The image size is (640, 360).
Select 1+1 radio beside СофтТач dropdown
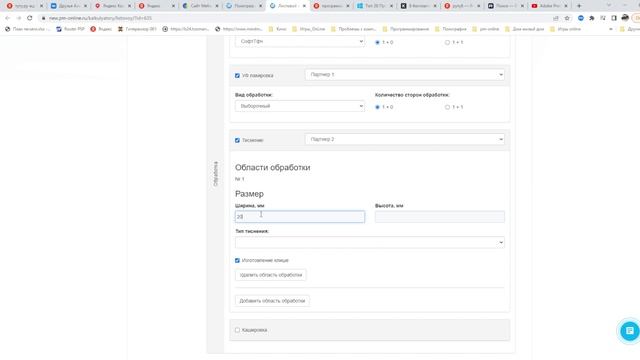coord(447,42)
